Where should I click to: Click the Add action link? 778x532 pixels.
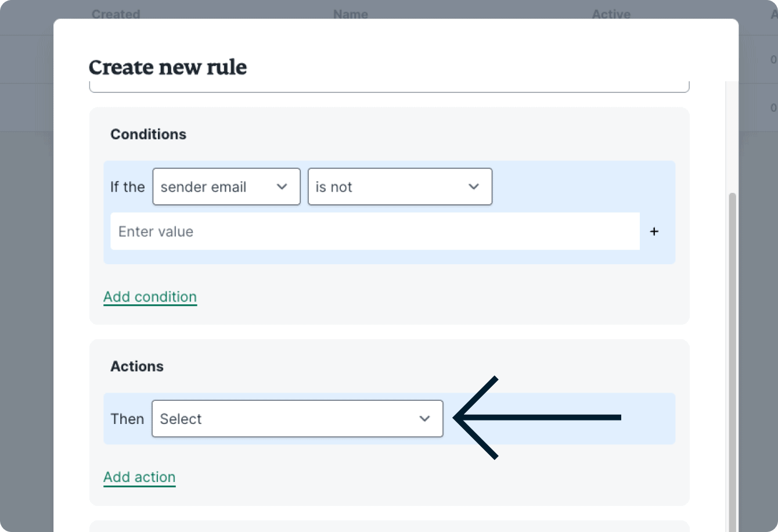pos(139,477)
